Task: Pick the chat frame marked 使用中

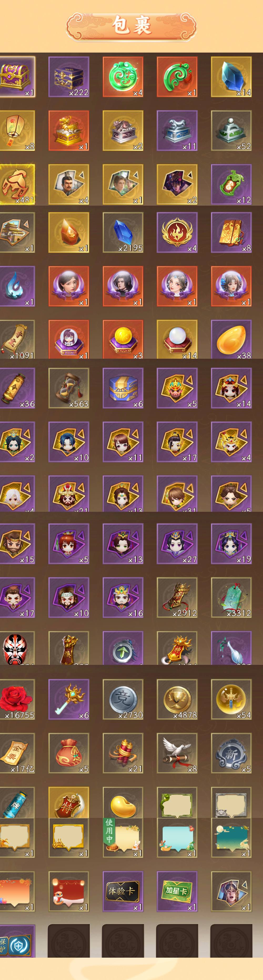Action: (x=123, y=837)
